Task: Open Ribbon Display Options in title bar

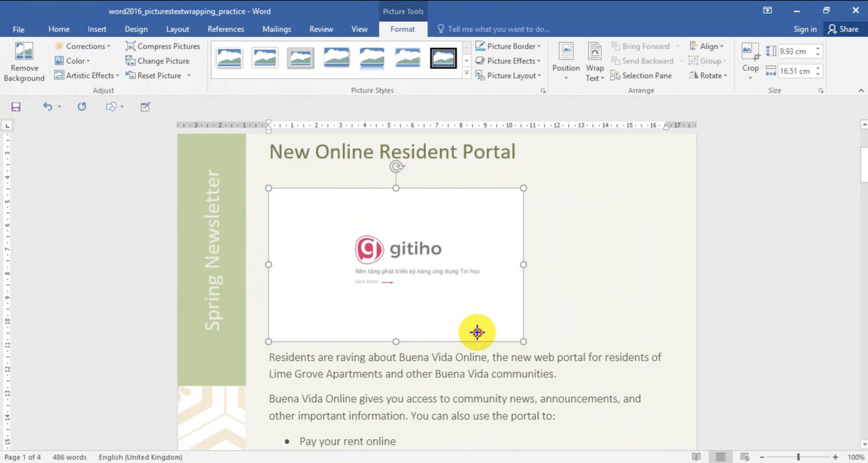Action: [767, 10]
